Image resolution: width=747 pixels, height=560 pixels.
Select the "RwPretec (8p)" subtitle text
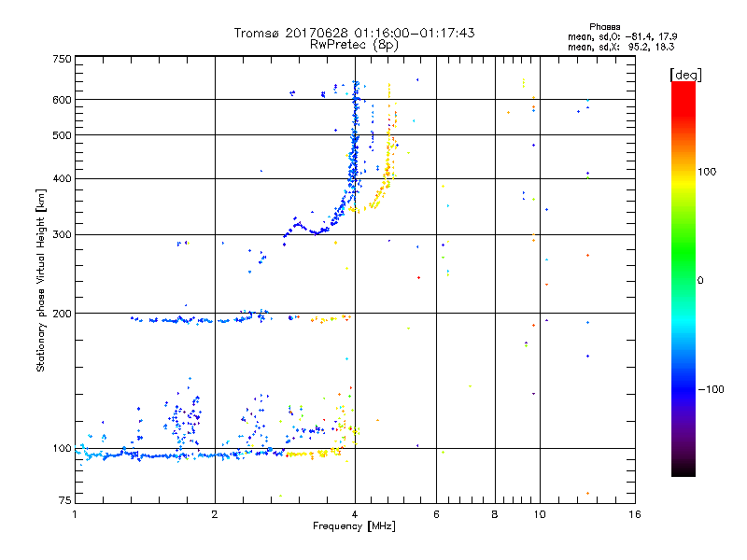pos(354,44)
